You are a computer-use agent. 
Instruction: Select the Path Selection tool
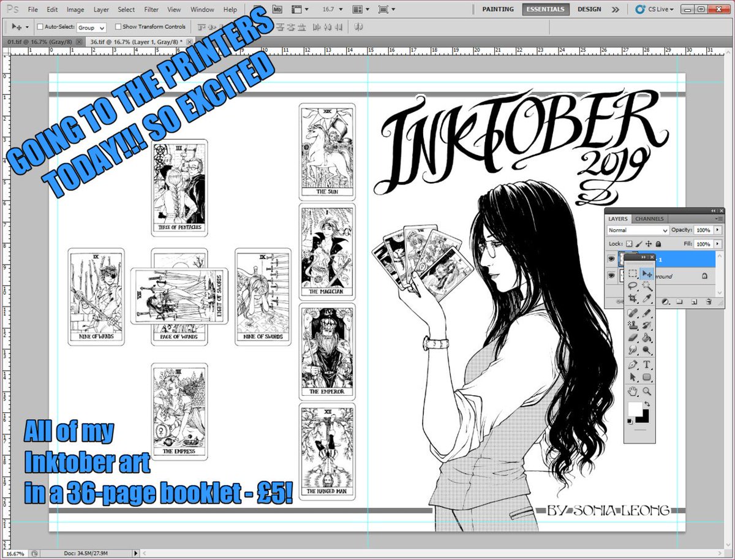pos(633,377)
